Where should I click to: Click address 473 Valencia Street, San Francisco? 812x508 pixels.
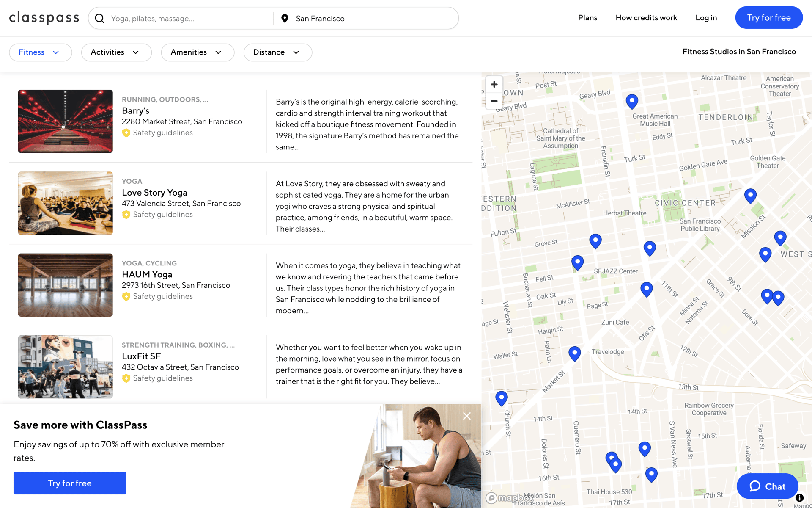pyautogui.click(x=181, y=203)
